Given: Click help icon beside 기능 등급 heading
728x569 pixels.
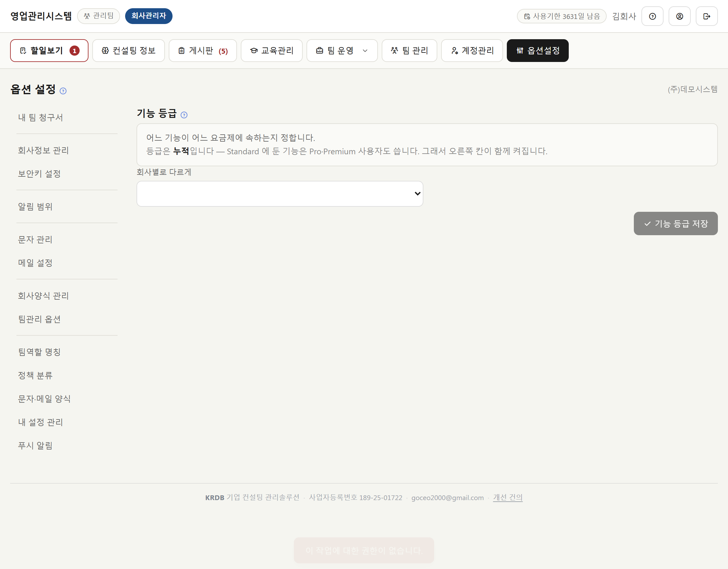Looking at the screenshot, I should [x=184, y=115].
